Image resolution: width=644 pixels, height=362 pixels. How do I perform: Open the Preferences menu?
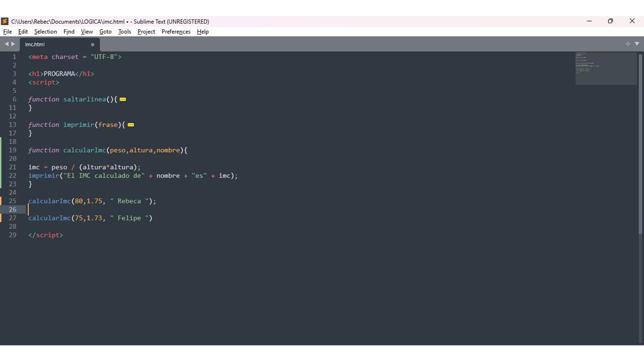176,32
